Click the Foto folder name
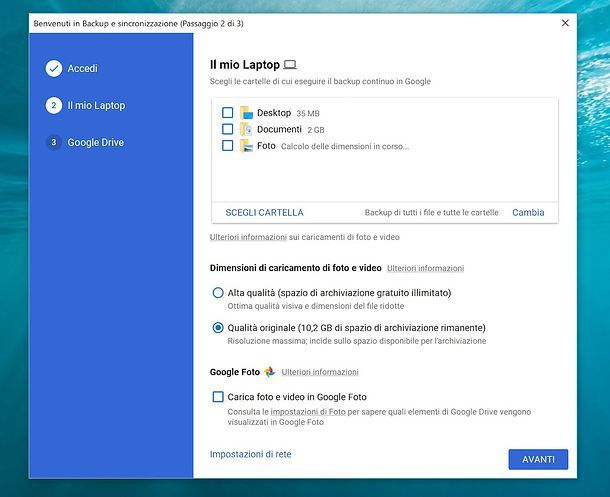Screen dimensions: 610x497 tap(266, 146)
